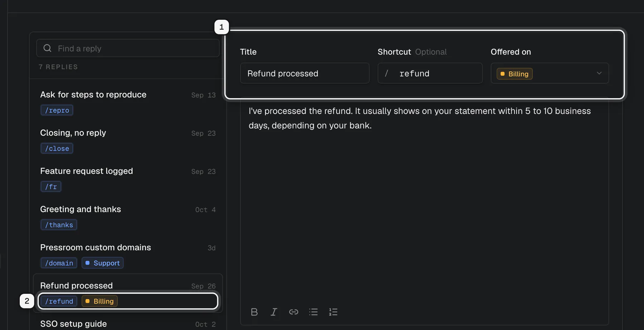
Task: Click the 3d timestamp
Action: click(211, 248)
